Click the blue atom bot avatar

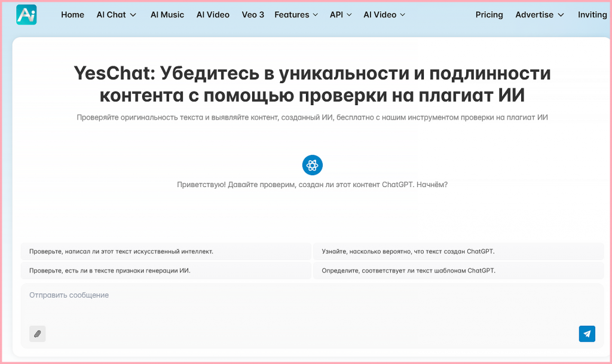(312, 165)
